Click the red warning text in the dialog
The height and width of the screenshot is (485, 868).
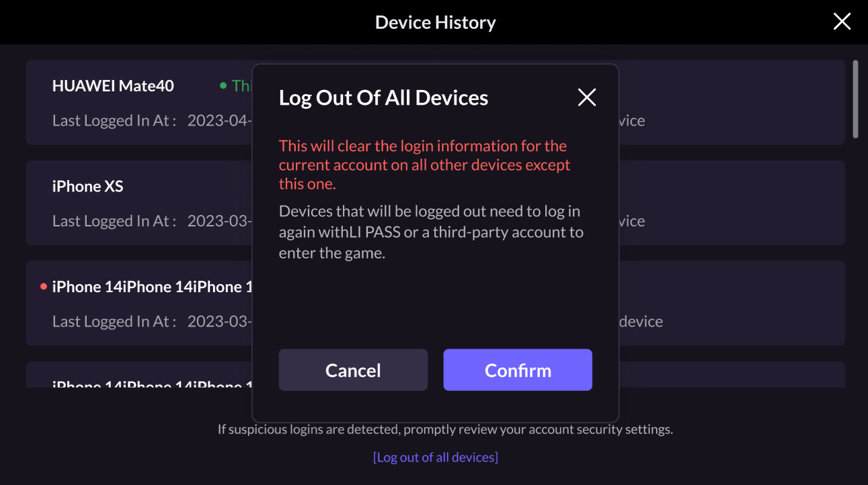tap(424, 164)
